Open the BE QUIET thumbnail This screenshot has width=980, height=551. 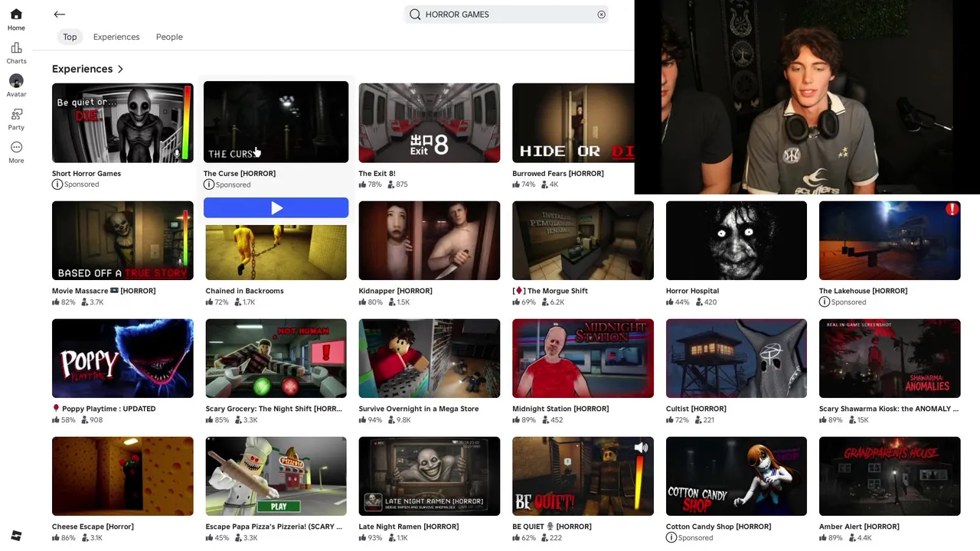click(x=583, y=476)
